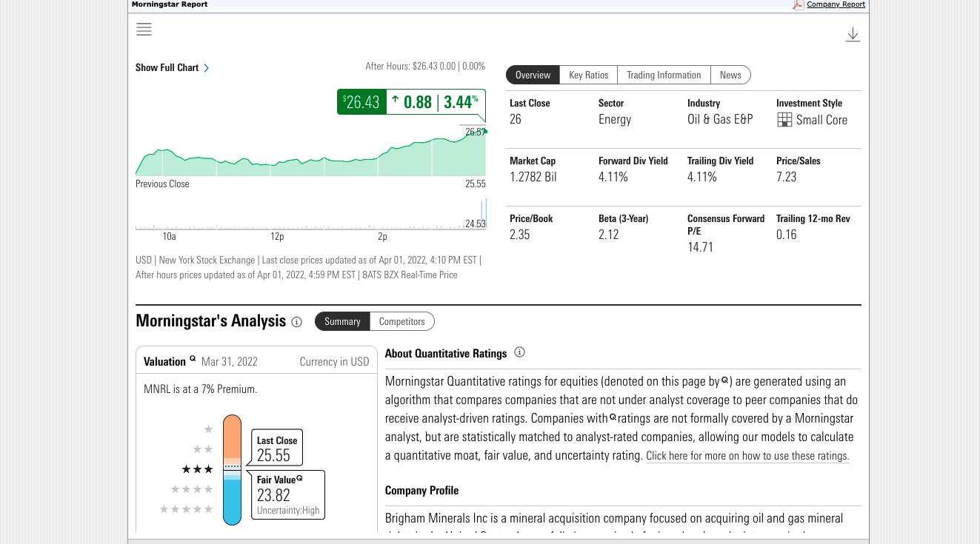980x544 pixels.
Task: Click the Trailing 12-mo Rev value 0.16
Action: (x=787, y=235)
